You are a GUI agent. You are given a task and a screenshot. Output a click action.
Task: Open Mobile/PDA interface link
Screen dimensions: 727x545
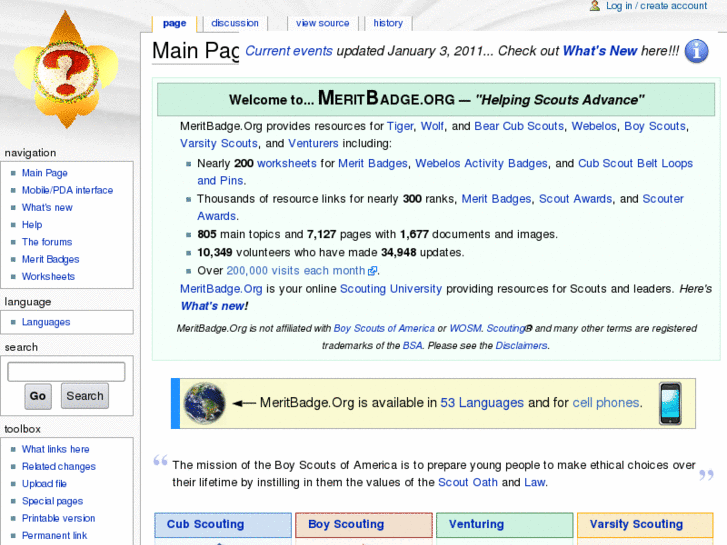(67, 190)
